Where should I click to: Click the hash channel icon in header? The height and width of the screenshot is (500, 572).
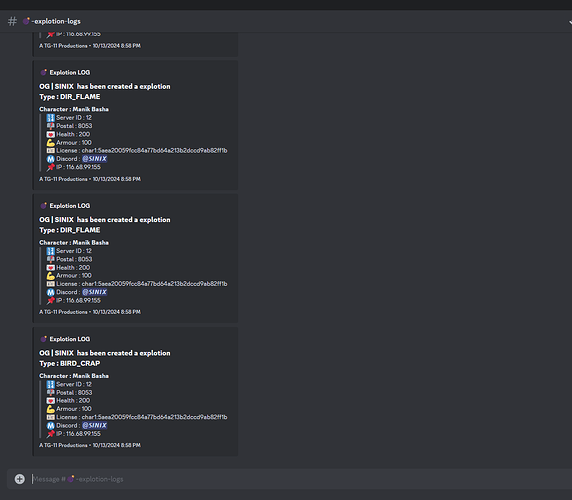coord(12,21)
